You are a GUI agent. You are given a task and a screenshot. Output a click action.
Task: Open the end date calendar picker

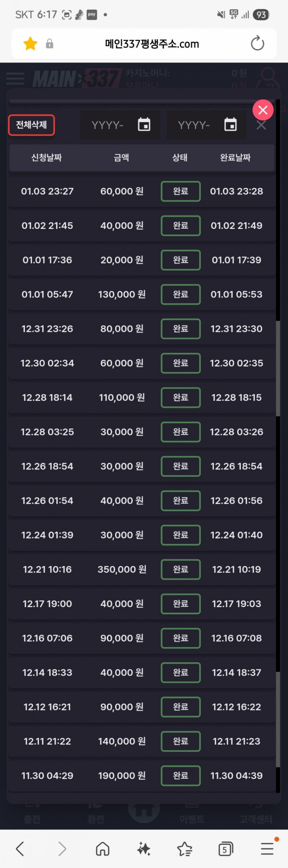230,125
